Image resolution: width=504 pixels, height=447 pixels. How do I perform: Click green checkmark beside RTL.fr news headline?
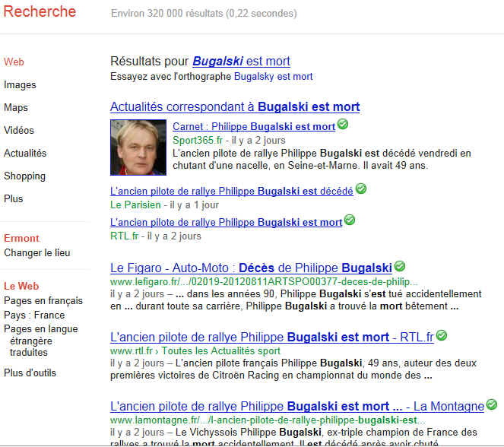click(350, 220)
